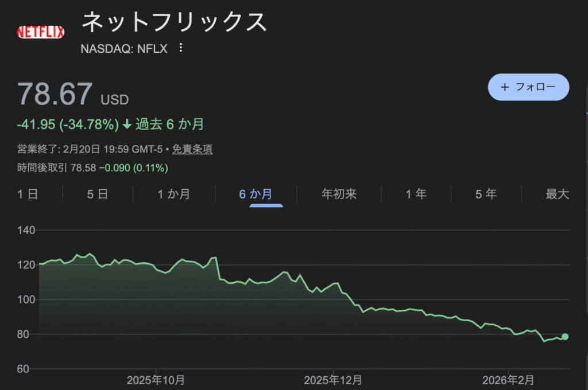View the 1年 chart range
Screen dimensions: 588x390
pyautogui.click(x=416, y=194)
